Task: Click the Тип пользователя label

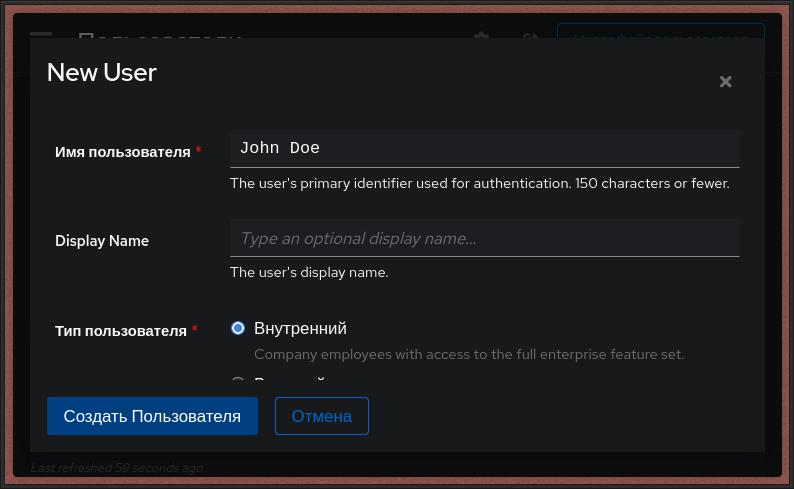Action: tap(120, 331)
